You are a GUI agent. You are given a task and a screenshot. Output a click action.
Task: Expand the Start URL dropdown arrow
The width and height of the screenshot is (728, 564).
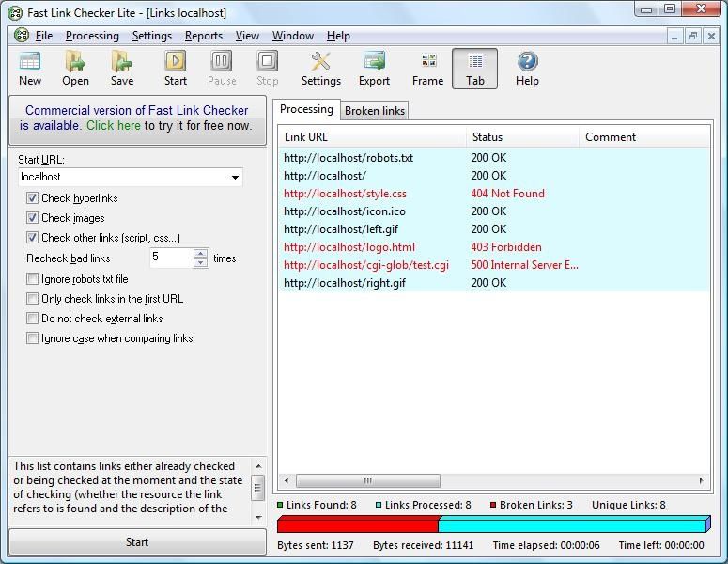coord(235,177)
